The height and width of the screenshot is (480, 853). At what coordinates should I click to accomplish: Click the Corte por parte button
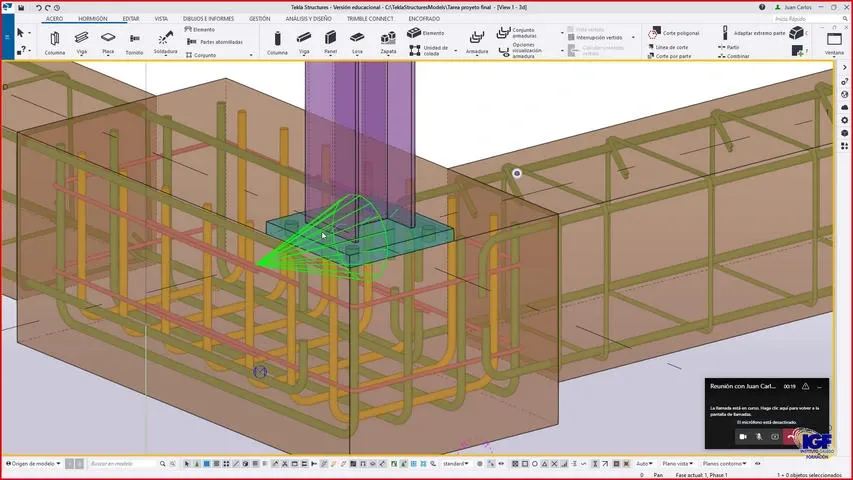coord(669,56)
